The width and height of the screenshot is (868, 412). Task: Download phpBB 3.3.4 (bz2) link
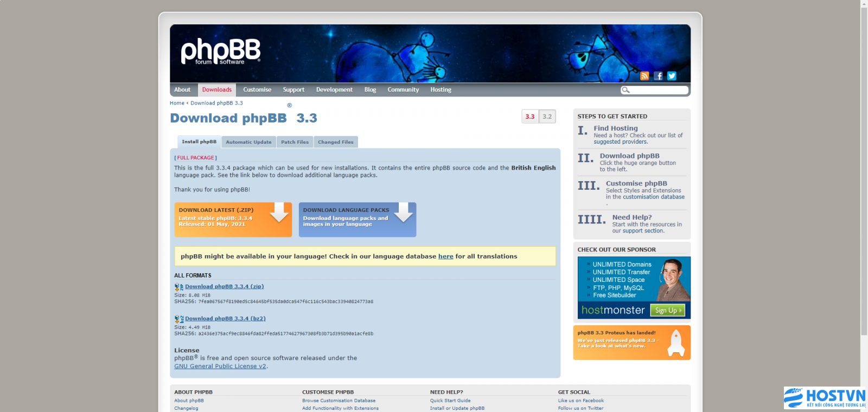pyautogui.click(x=225, y=319)
